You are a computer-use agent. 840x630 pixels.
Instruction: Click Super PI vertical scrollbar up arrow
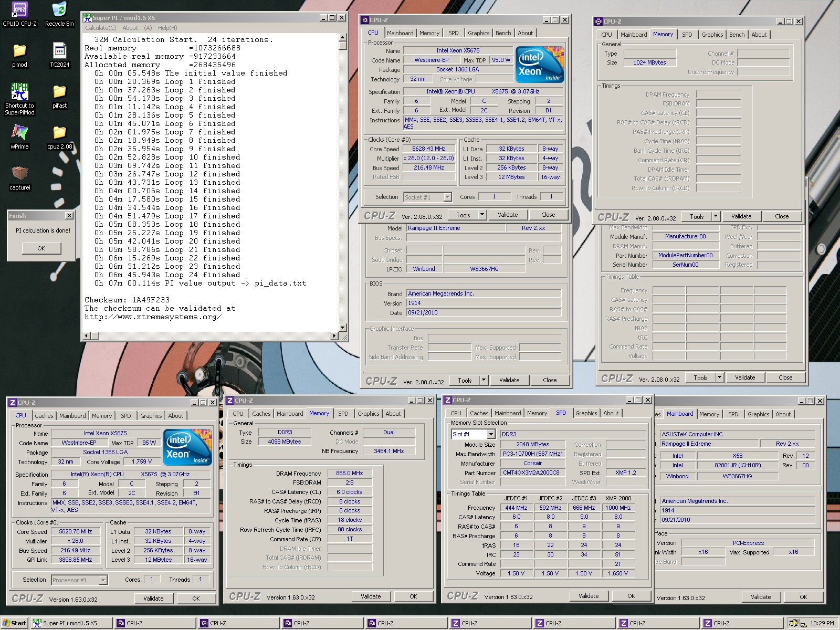pos(342,38)
